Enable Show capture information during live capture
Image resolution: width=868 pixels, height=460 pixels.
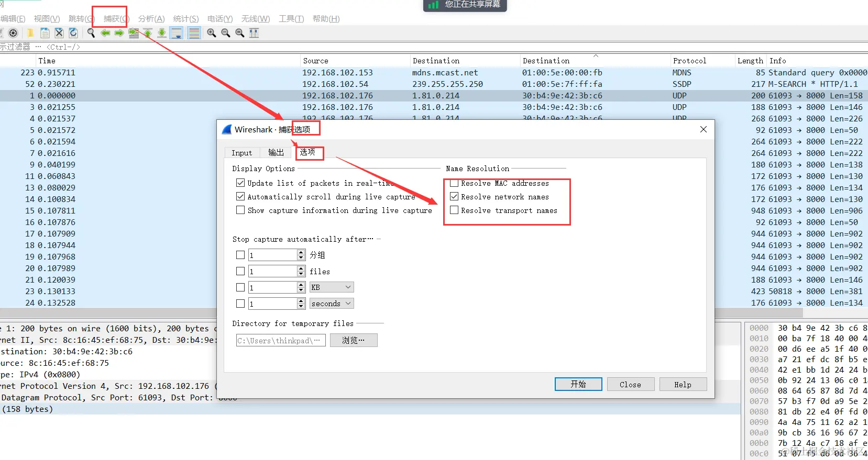click(x=240, y=210)
